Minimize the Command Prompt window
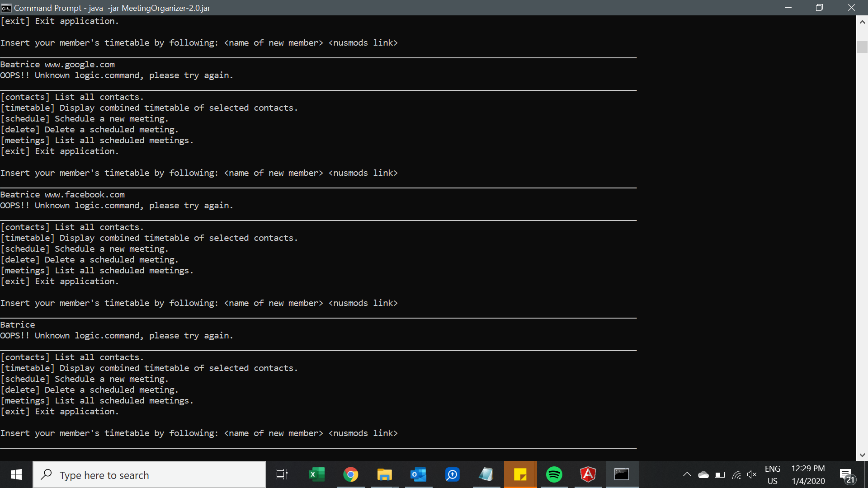The height and width of the screenshot is (488, 868). [788, 8]
